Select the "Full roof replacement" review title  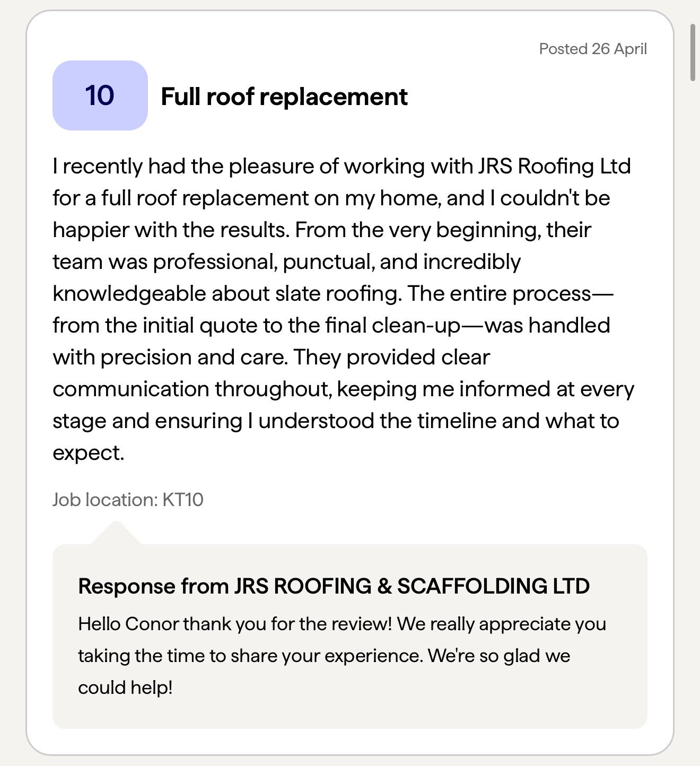pos(284,97)
